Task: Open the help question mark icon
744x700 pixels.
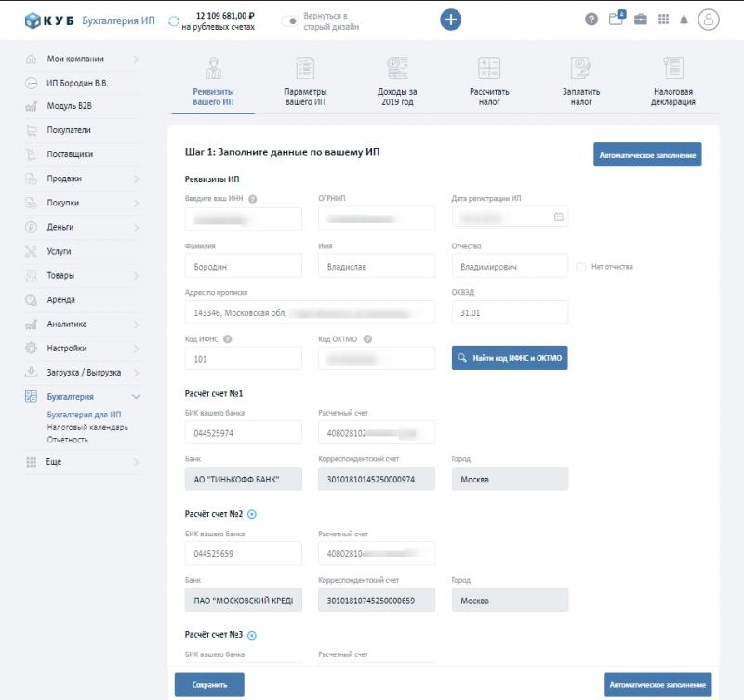Action: click(x=591, y=20)
